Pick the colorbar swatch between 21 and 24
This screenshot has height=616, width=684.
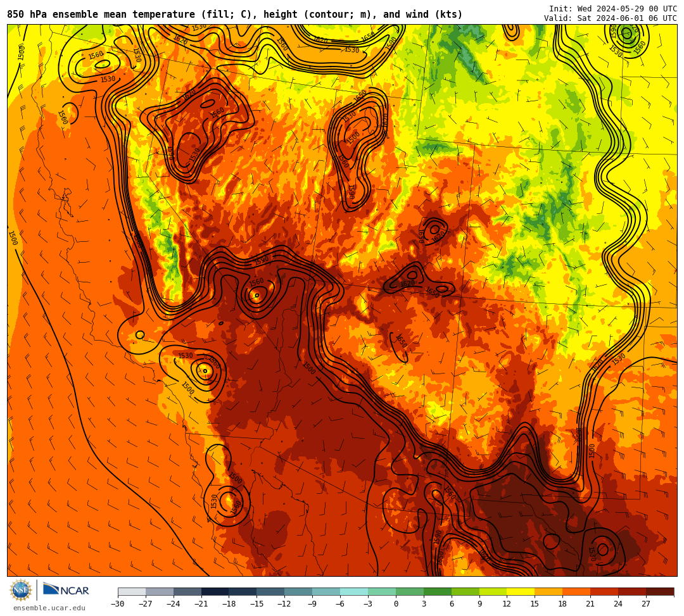[x=605, y=591]
